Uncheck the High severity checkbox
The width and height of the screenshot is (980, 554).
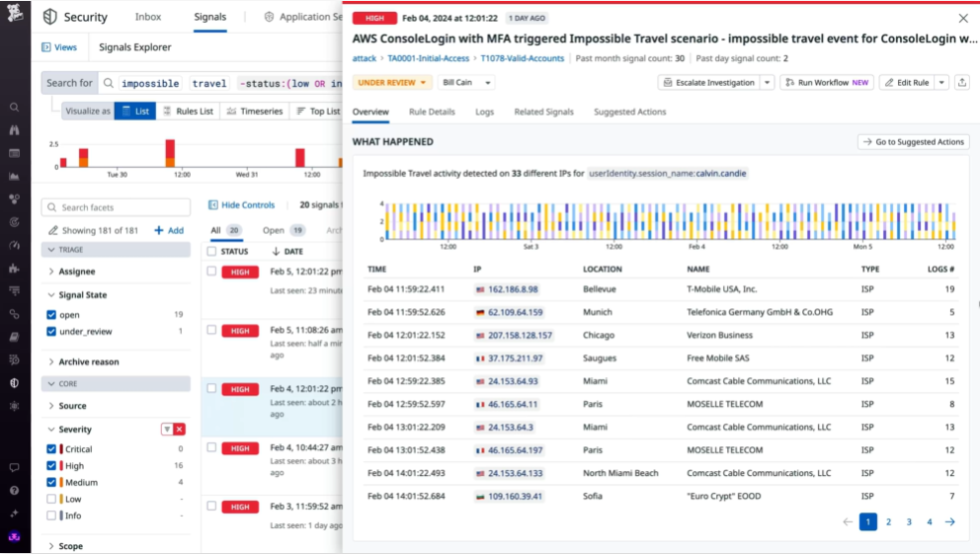click(x=51, y=466)
